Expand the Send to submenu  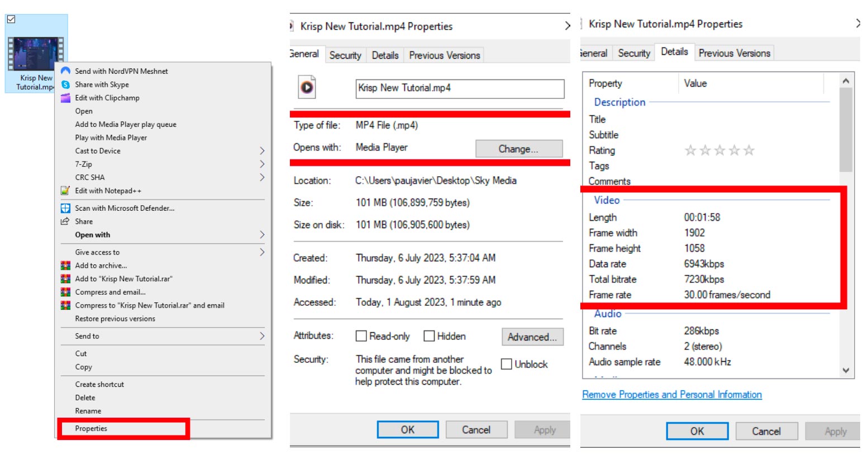click(262, 336)
